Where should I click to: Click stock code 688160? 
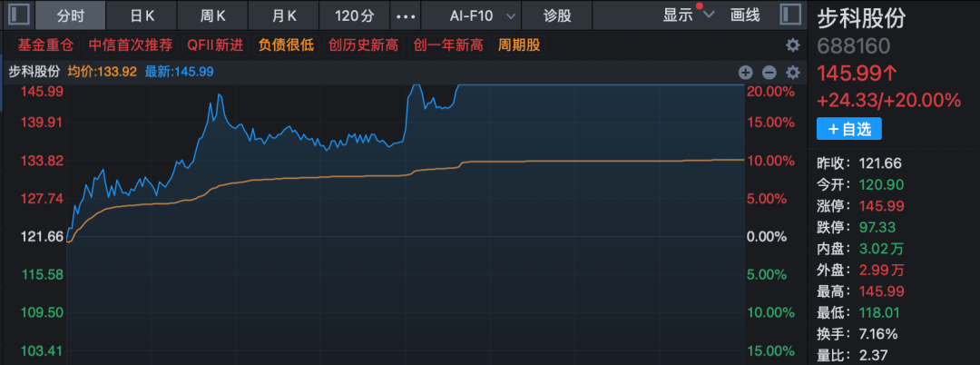(x=854, y=46)
